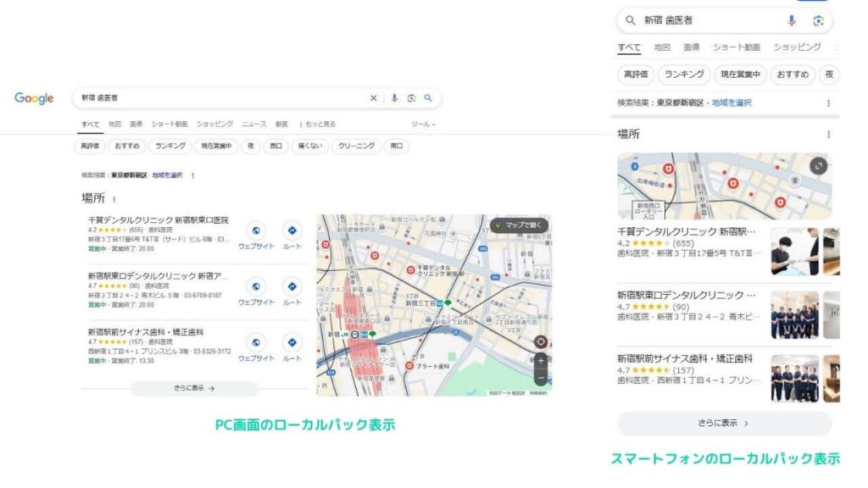
Task: Open the route icon for 新宿駅東口デンタルクリニック
Action: coord(292,286)
